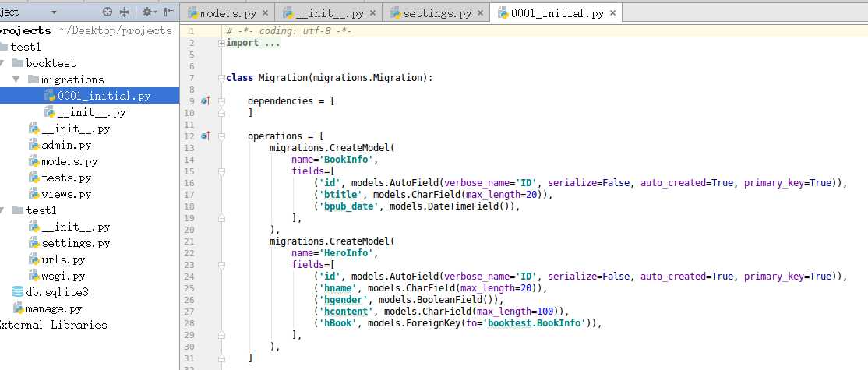The image size is (868, 370).
Task: Select wsgi.py in project tree
Action: (x=63, y=276)
